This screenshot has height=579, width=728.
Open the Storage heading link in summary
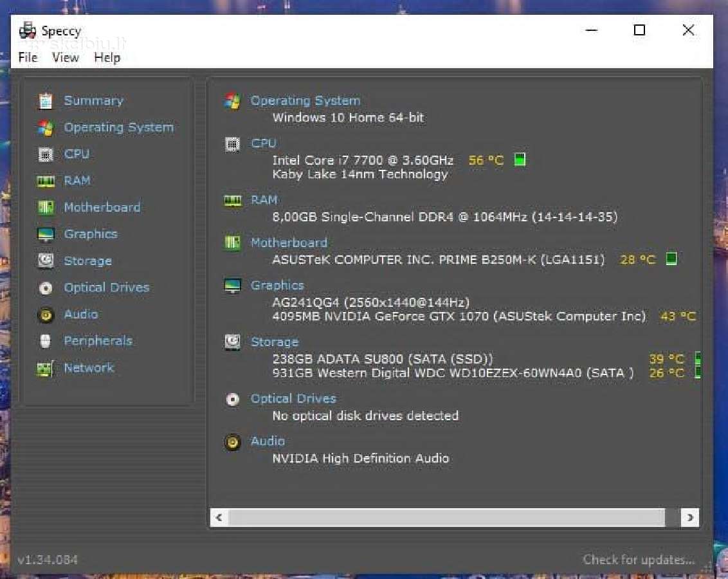tap(275, 343)
